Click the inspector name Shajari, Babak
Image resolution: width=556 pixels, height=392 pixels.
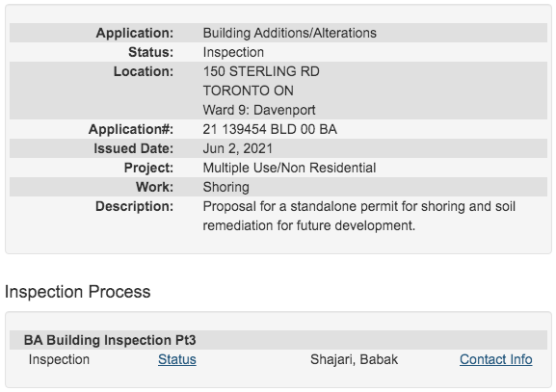point(354,359)
